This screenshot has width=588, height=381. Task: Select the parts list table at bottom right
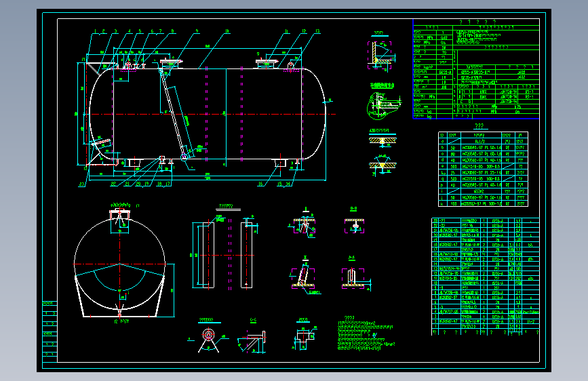coord(485,276)
